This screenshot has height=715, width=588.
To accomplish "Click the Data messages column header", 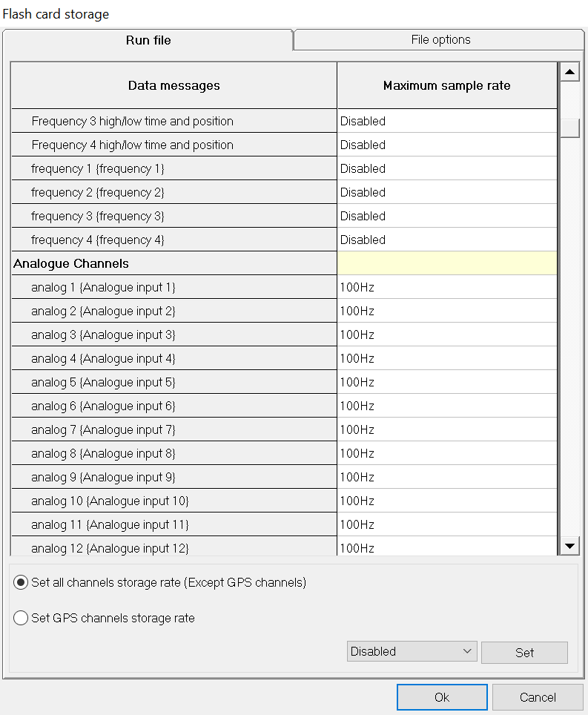I will tap(174, 85).
